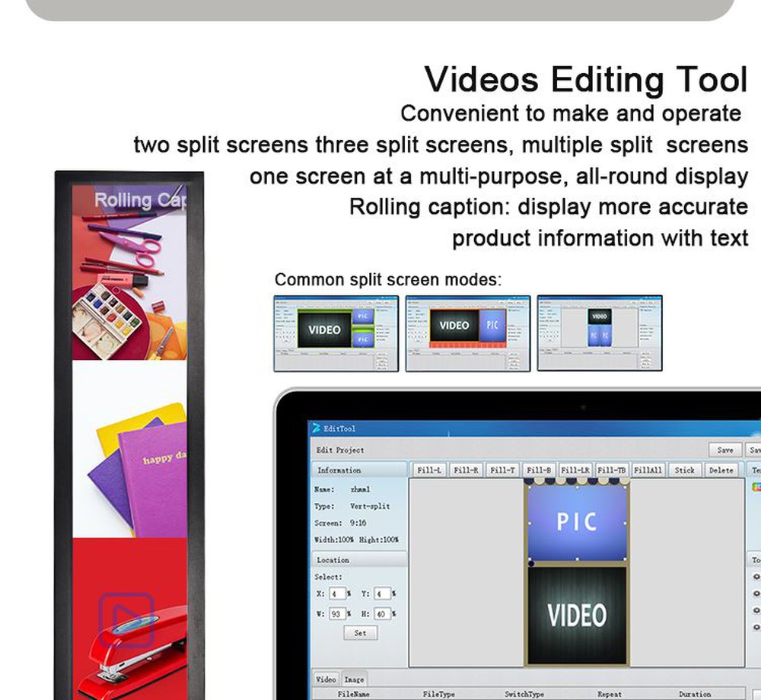761x700 pixels.
Task: Click the Stick button
Action: (x=684, y=470)
